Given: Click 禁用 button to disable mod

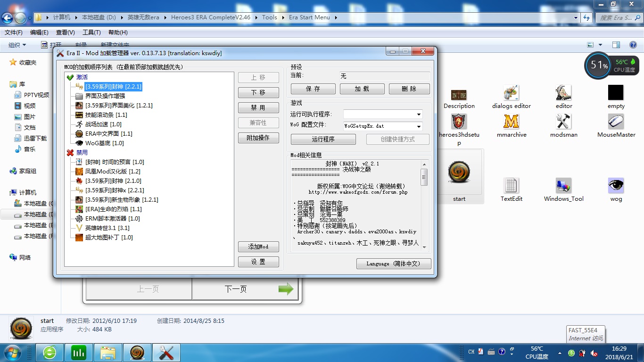Looking at the screenshot, I should click(x=258, y=107).
